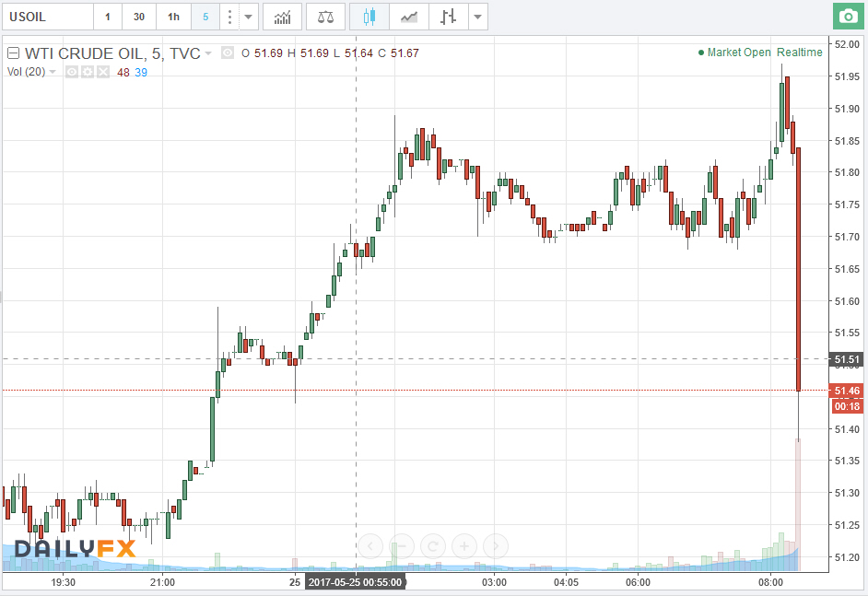This screenshot has width=868, height=596.
Task: Click the 04:05 time axis label
Action: coord(566,582)
